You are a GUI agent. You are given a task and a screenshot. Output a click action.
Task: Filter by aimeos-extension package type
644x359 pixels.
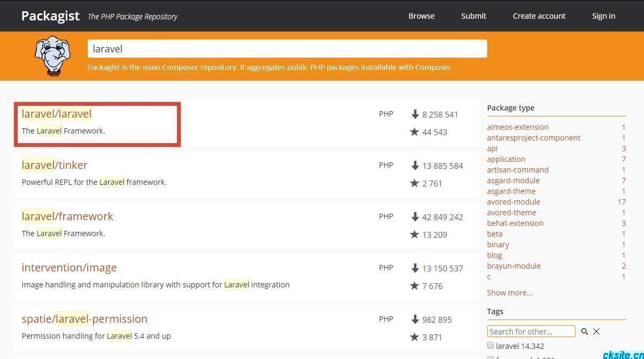point(518,127)
